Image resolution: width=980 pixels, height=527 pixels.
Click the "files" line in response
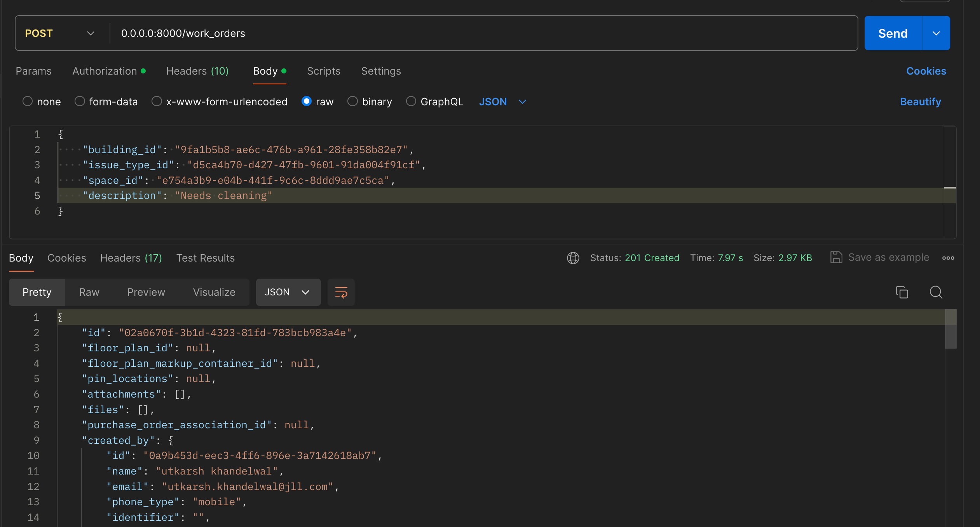click(118, 410)
